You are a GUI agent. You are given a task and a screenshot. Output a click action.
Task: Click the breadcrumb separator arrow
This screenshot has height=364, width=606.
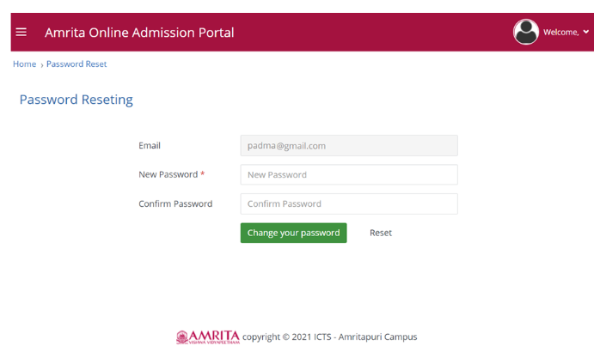pos(41,64)
